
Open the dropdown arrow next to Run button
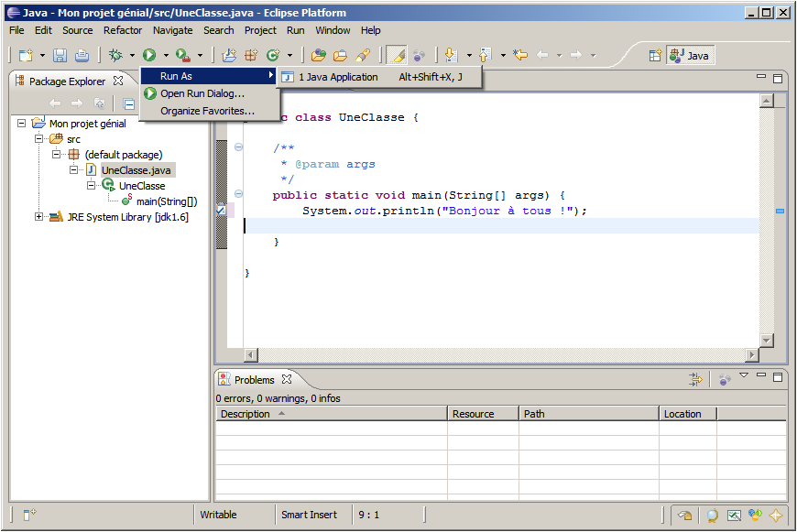165,56
